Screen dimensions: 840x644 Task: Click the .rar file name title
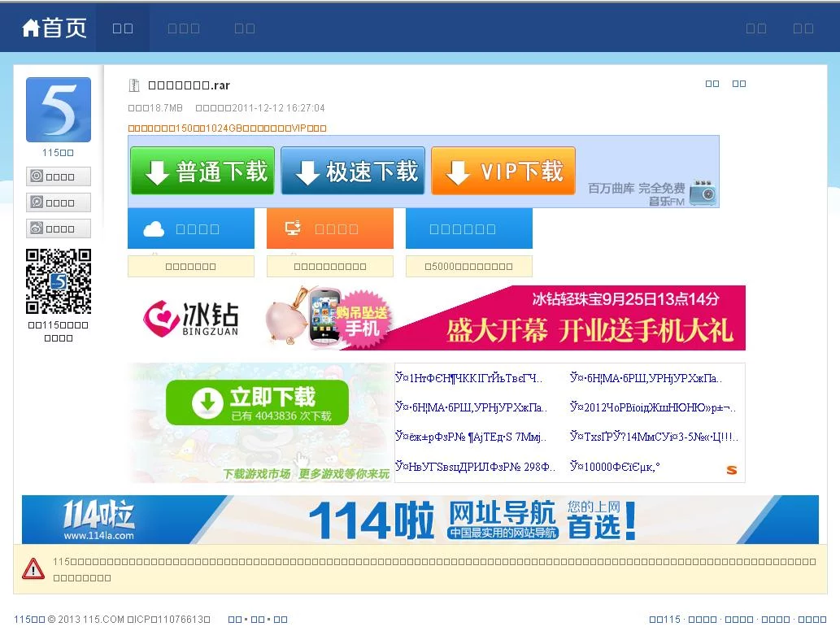[x=189, y=85]
